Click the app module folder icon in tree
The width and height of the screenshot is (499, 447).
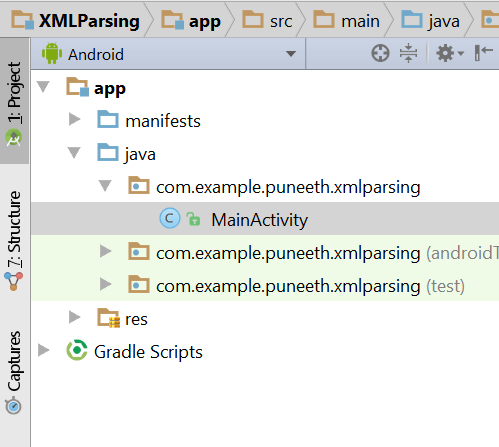78,87
